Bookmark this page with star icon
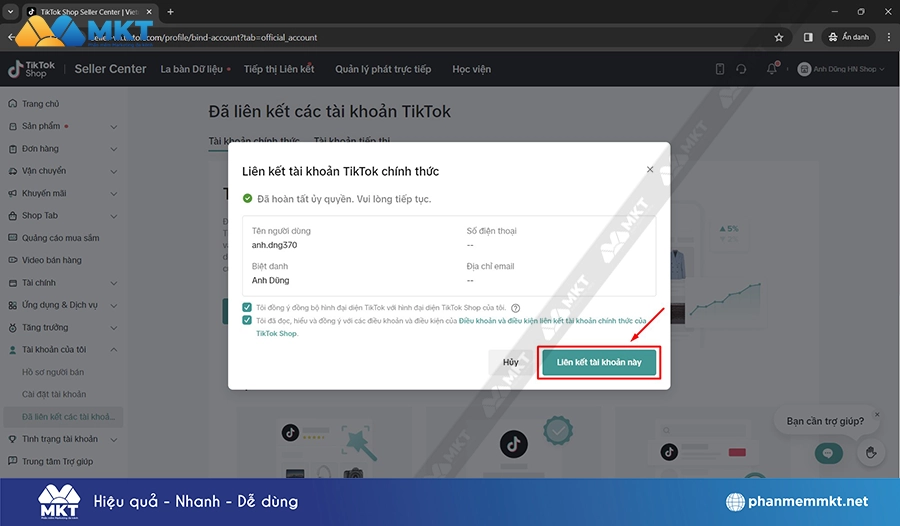This screenshot has height=526, width=900. 779,37
